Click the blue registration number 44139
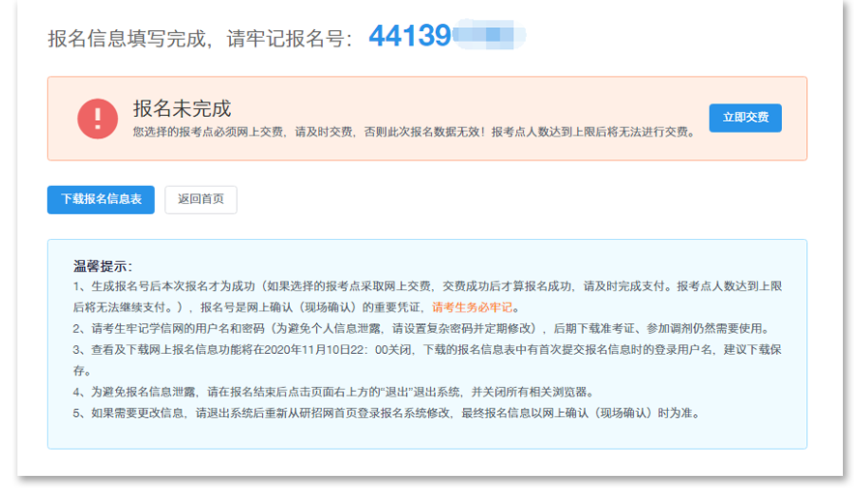This screenshot has height=501, width=868. [410, 37]
